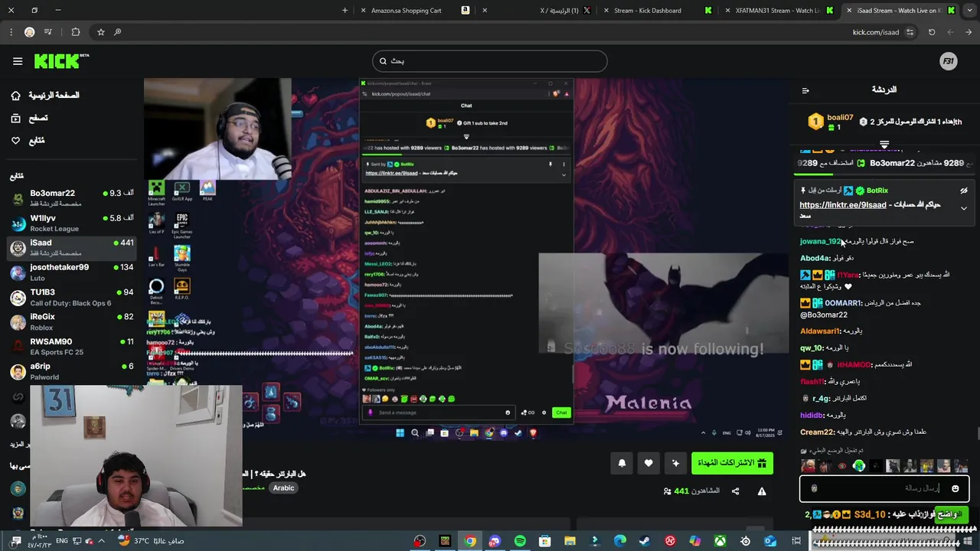Open josothetaker99 channel in sidebar
This screenshot has width=980, height=551.
point(72,272)
